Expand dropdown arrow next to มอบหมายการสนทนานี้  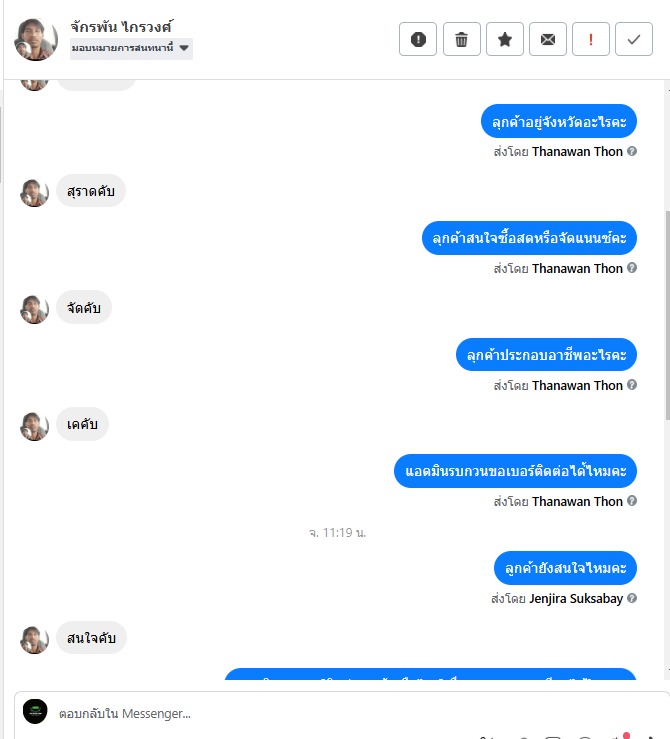click(184, 48)
